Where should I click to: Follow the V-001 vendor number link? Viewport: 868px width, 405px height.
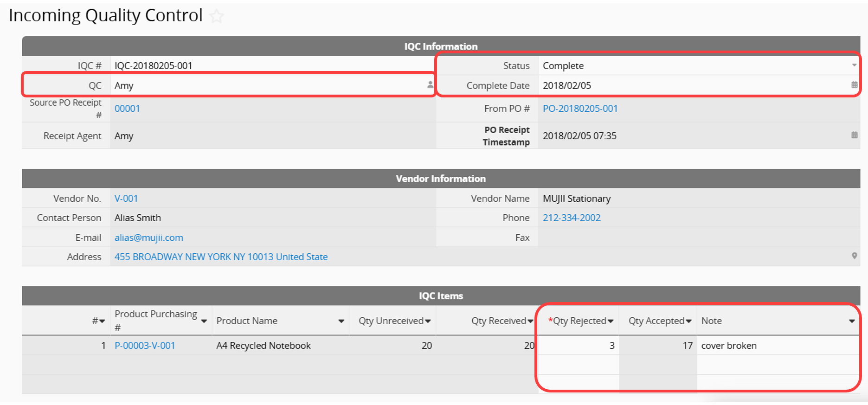click(x=126, y=199)
